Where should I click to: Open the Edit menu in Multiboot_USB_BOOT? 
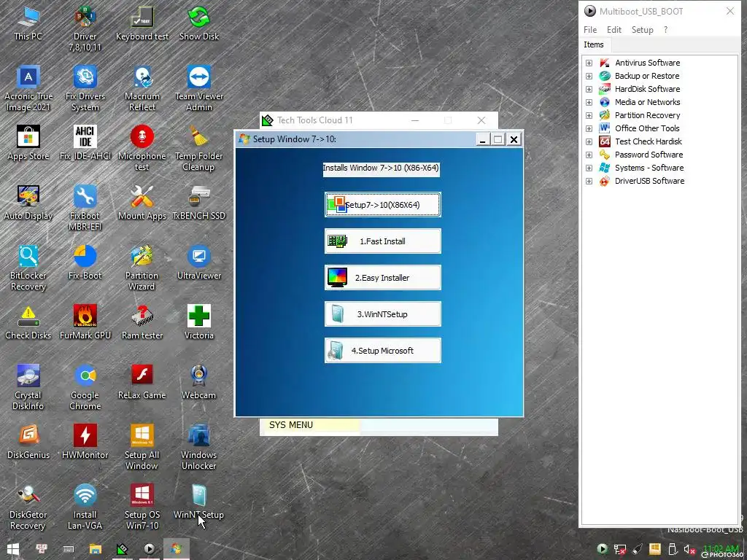[614, 29]
